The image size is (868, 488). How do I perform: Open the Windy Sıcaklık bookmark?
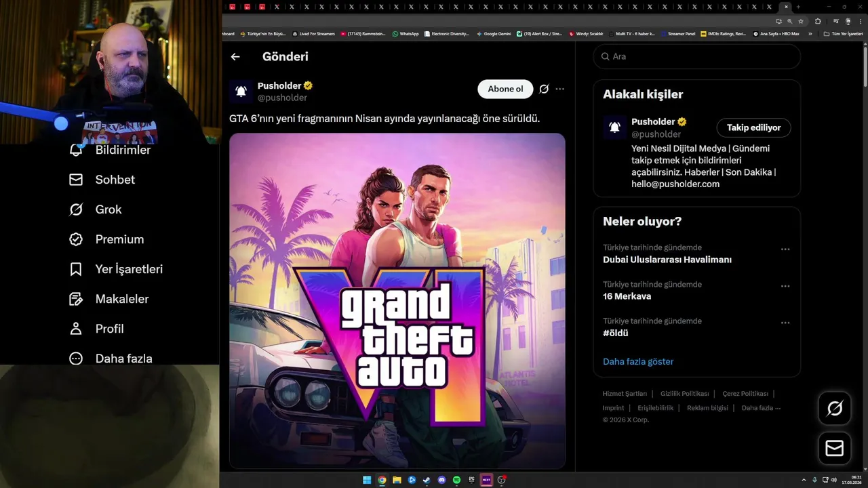point(587,33)
